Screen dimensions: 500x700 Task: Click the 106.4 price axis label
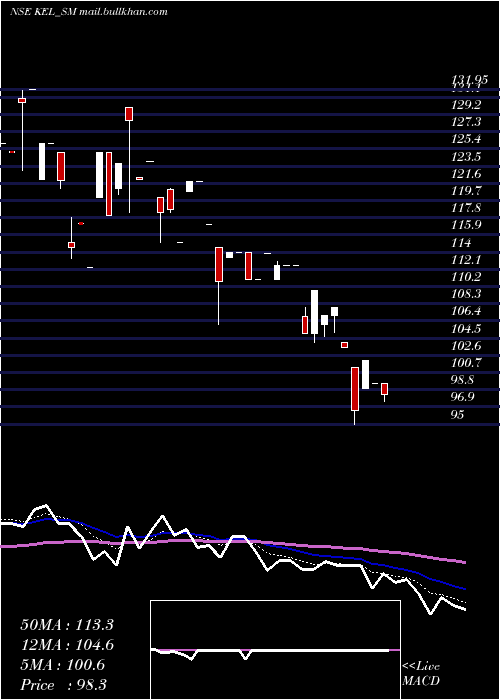(x=466, y=311)
